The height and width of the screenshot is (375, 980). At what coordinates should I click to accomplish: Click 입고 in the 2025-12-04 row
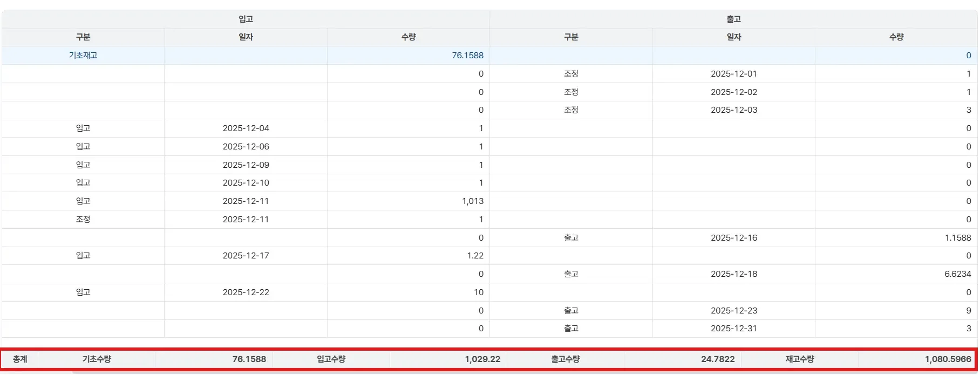coord(83,128)
